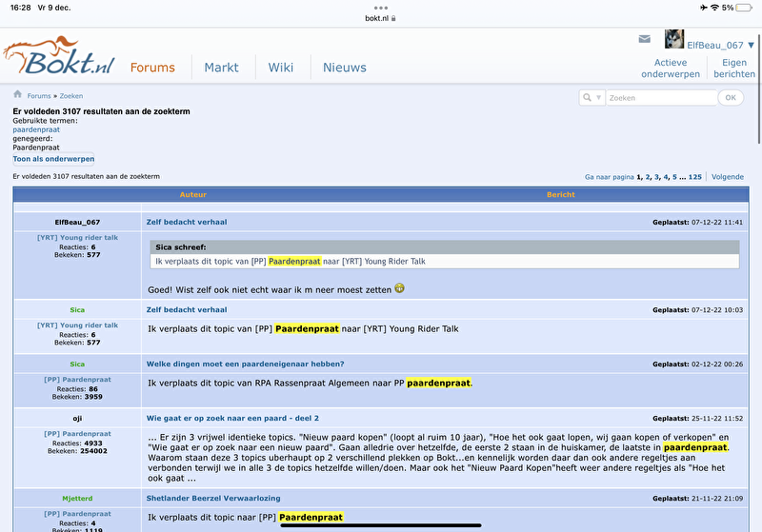Open search options magnifier dropdown
Viewport: 762px width, 532px height.
592,98
